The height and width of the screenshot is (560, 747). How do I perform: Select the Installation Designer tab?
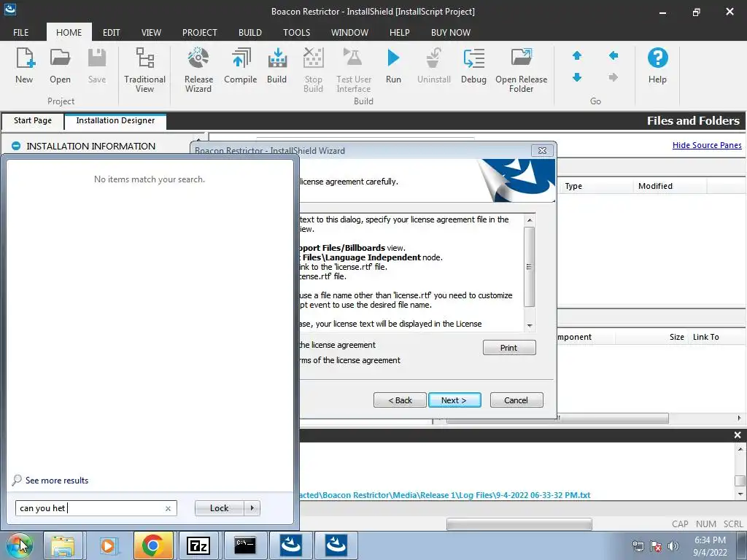(115, 121)
